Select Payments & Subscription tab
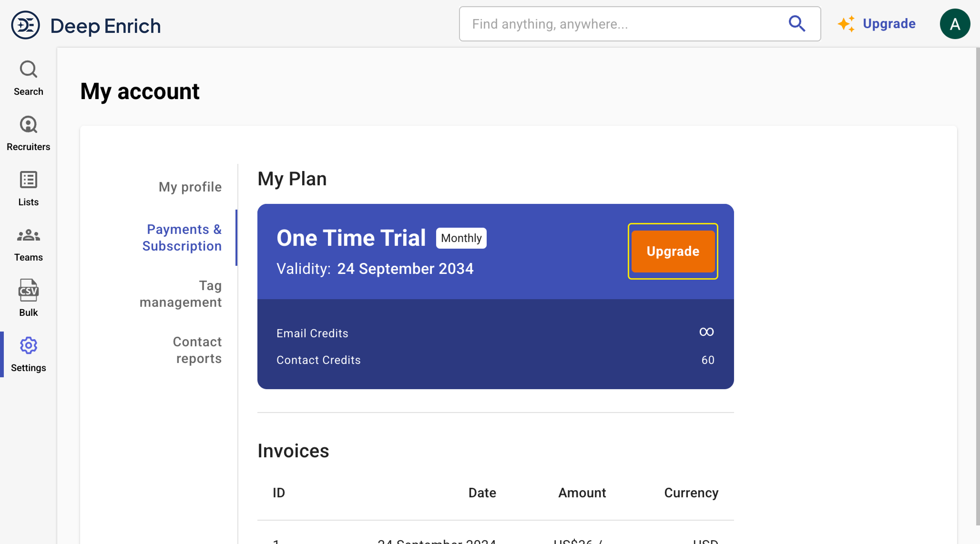980x544 pixels. pyautogui.click(x=182, y=238)
